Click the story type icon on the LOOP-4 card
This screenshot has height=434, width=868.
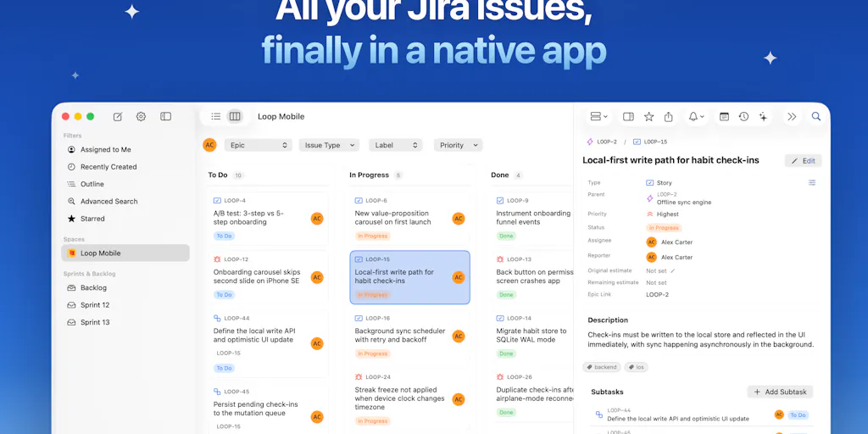tap(217, 200)
